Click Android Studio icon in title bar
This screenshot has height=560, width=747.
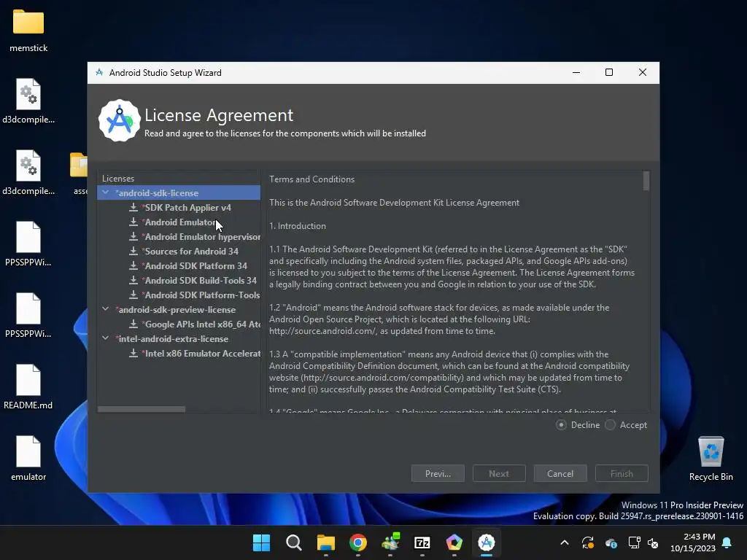click(99, 72)
